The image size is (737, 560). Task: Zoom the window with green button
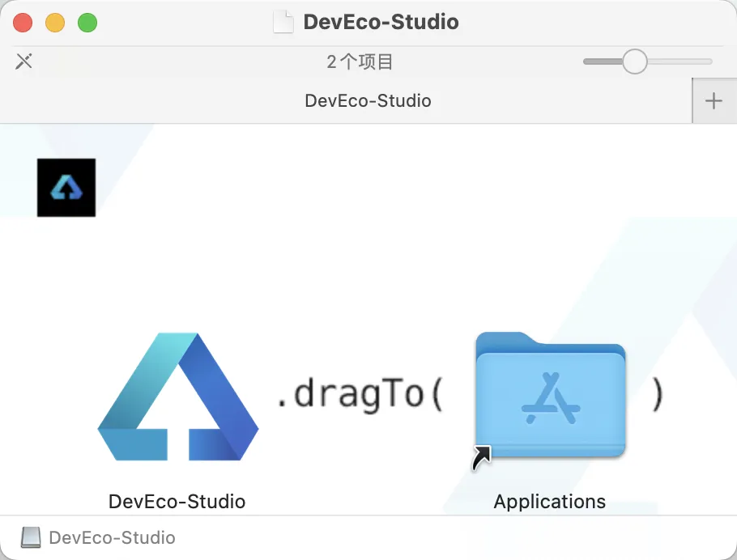pyautogui.click(x=87, y=23)
